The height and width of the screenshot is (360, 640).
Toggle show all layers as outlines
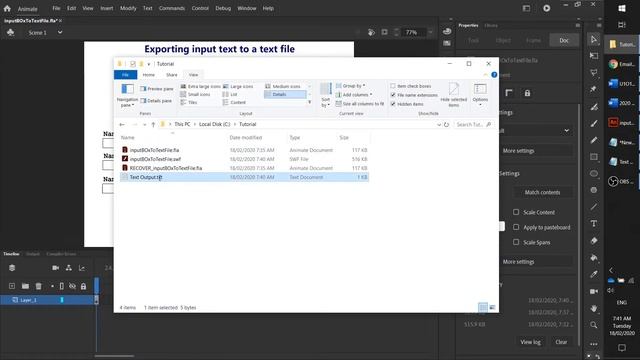point(62,286)
